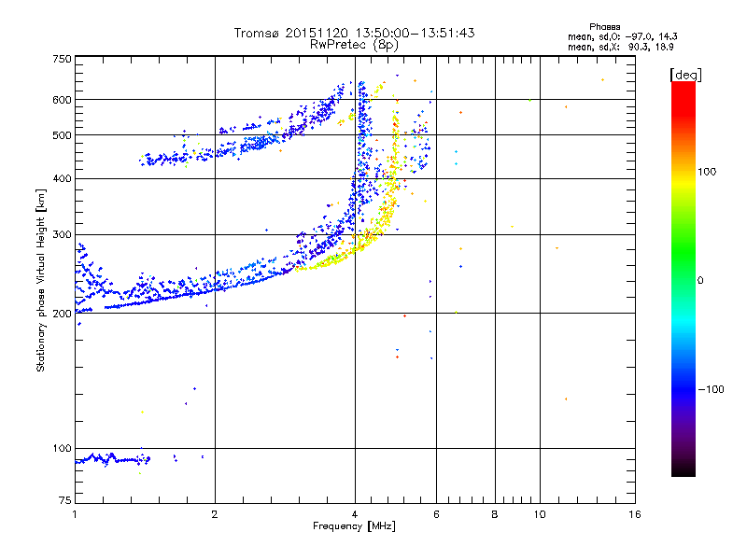Viewport: 747px width, 560px height.
Task: Click the 600 tick label on the height axis
Action: [63, 100]
